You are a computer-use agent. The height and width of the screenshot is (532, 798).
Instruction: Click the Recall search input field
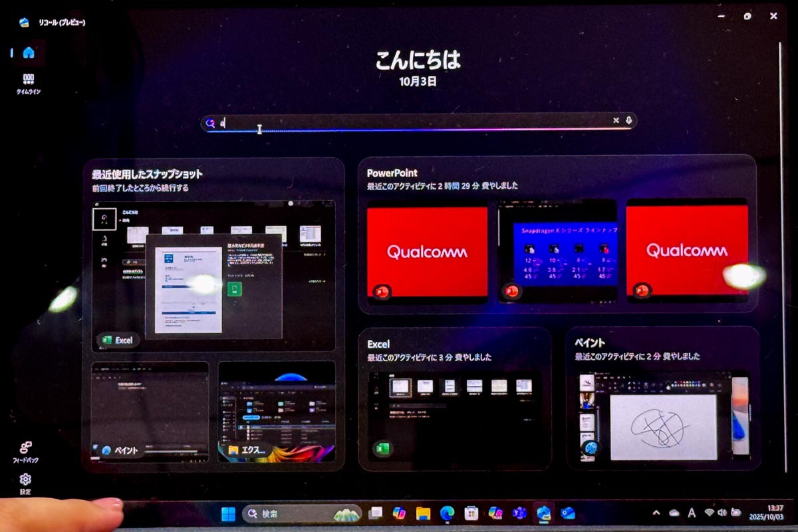(x=419, y=122)
